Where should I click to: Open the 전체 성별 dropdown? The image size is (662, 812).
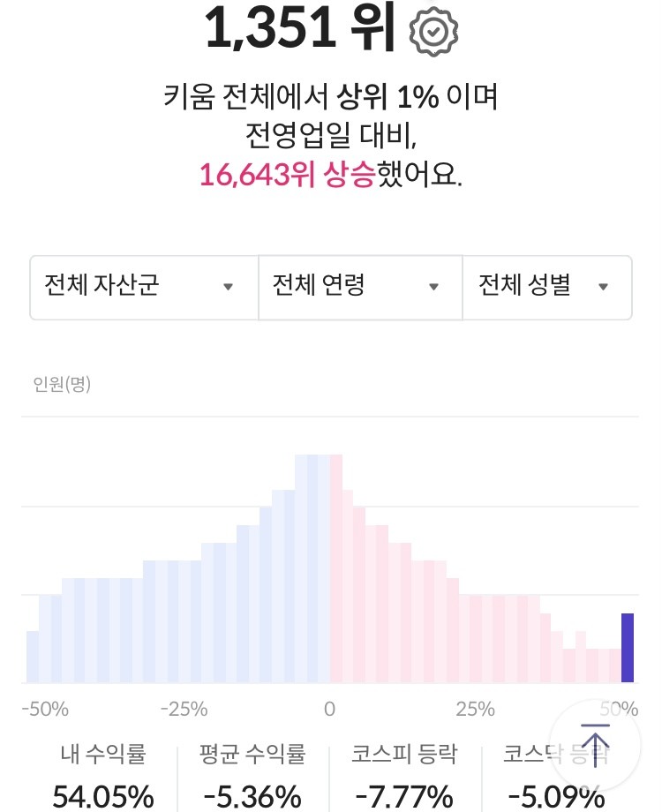[x=547, y=288]
